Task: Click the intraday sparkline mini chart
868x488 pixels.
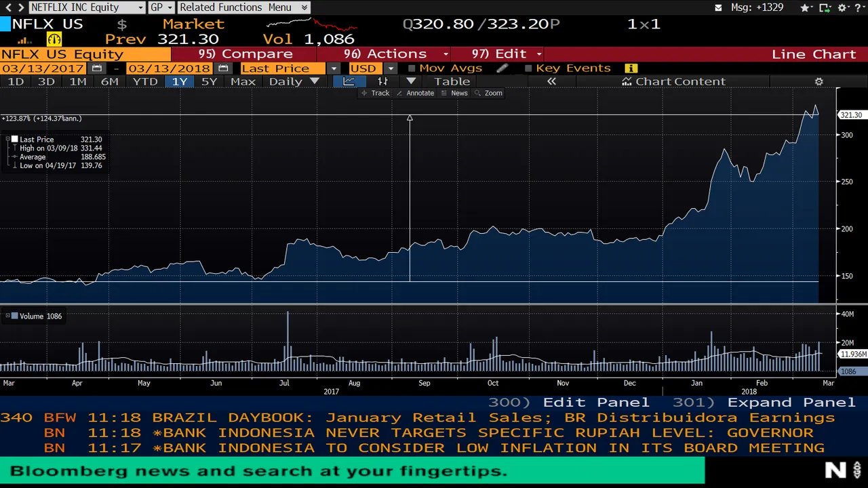Action: point(312,24)
